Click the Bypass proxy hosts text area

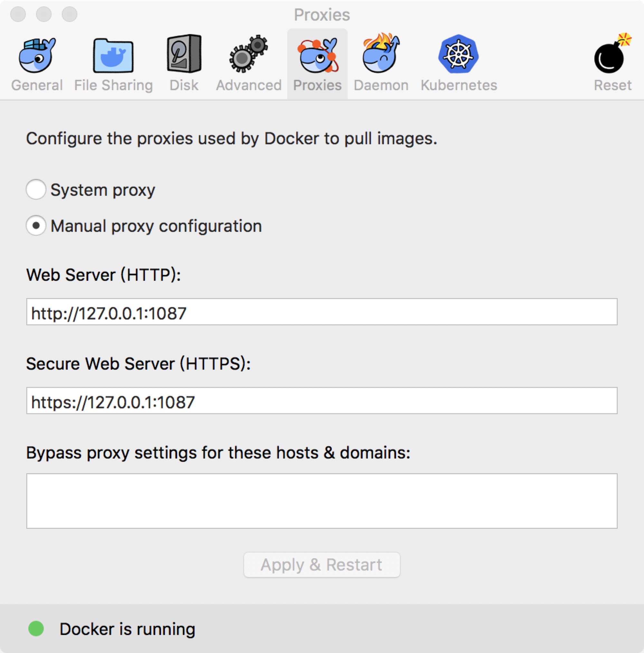tap(322, 501)
